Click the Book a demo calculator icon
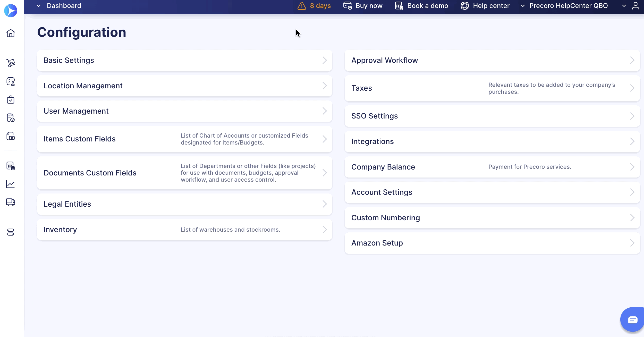 399,6
